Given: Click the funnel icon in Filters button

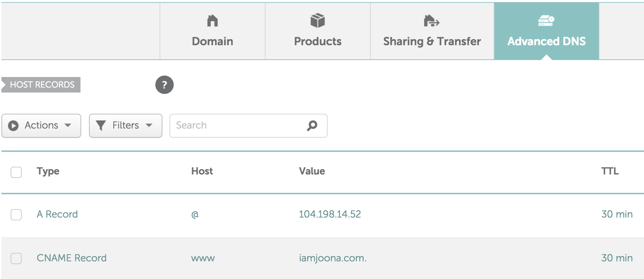Looking at the screenshot, I should [101, 125].
